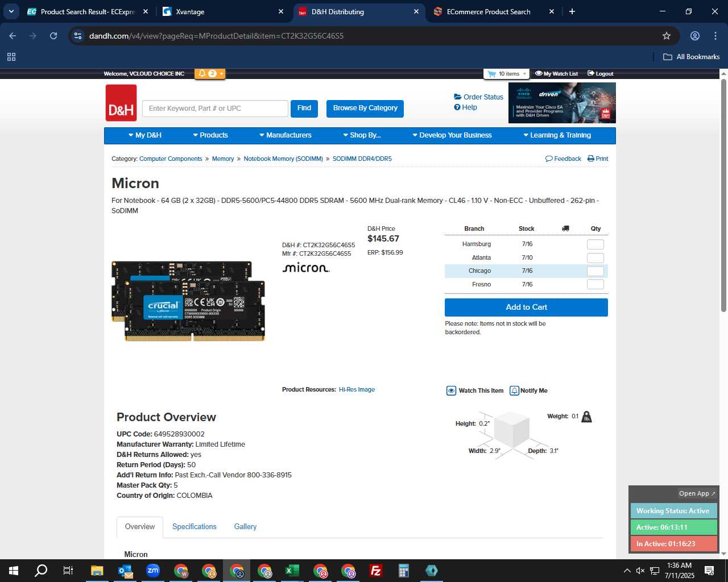728x582 pixels.
Task: Switch to ECommerce Product Search tab
Action: pos(494,12)
